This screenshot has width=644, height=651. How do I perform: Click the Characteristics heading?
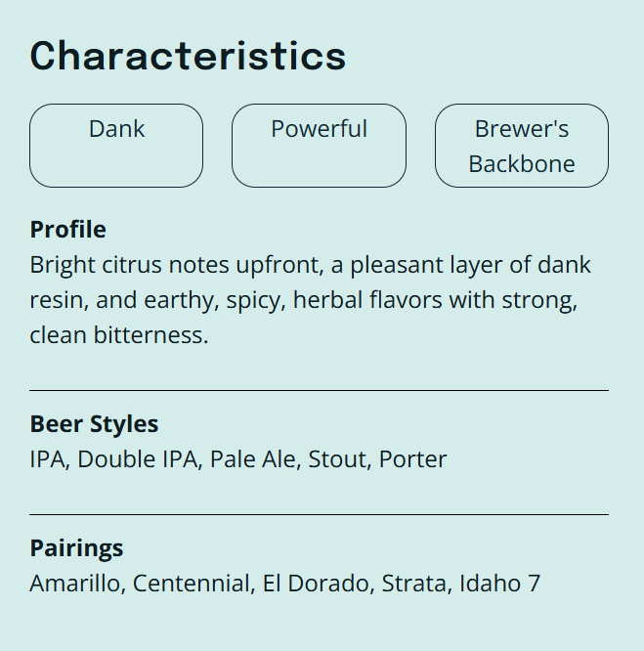189,56
